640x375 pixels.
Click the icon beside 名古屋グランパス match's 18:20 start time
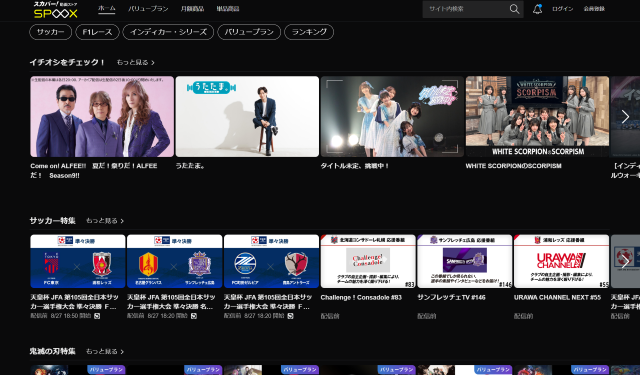pos(194,316)
